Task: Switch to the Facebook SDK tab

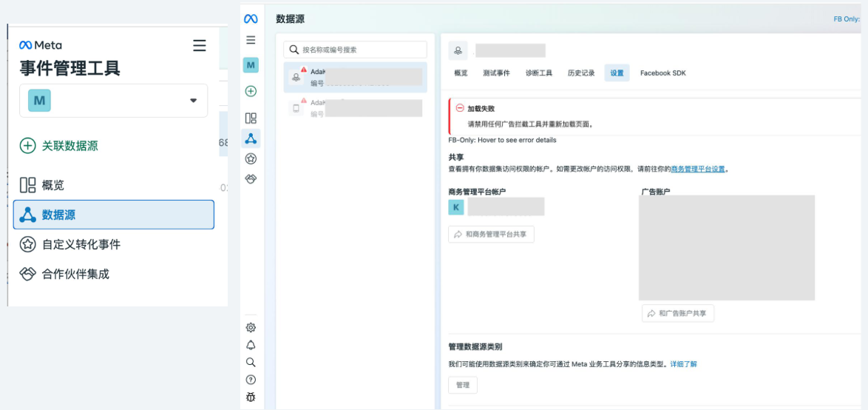Action: (662, 73)
